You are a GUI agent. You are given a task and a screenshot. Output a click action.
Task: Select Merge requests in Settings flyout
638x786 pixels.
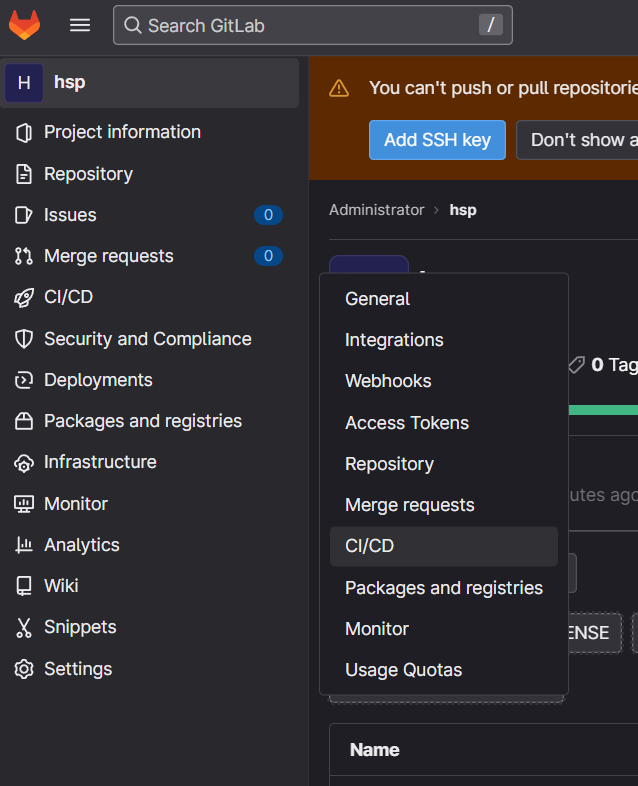(444, 505)
